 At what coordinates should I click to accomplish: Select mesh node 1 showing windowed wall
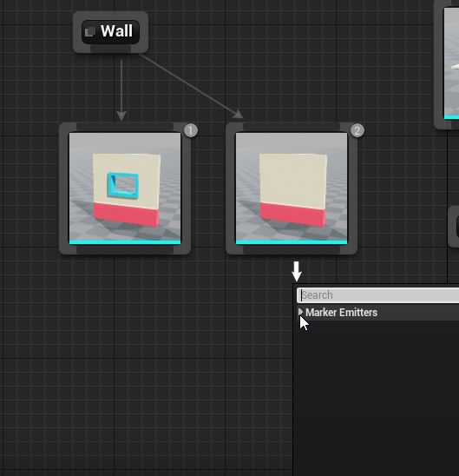click(125, 188)
